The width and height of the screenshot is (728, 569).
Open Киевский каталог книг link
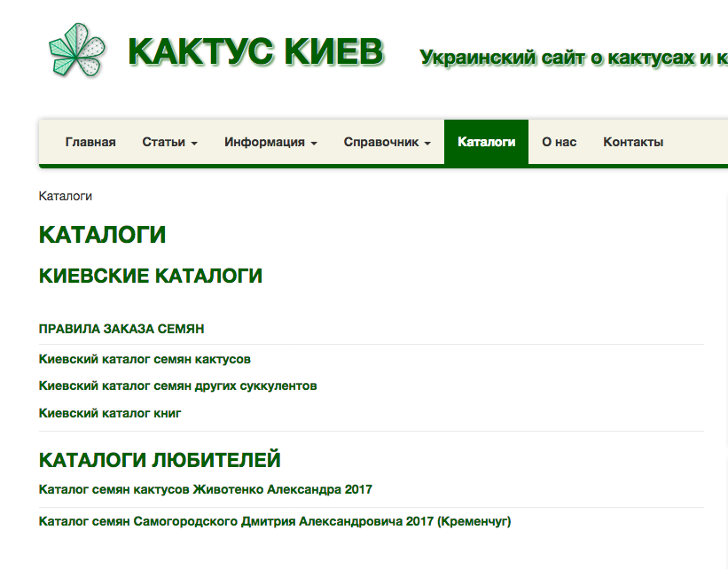tap(110, 413)
